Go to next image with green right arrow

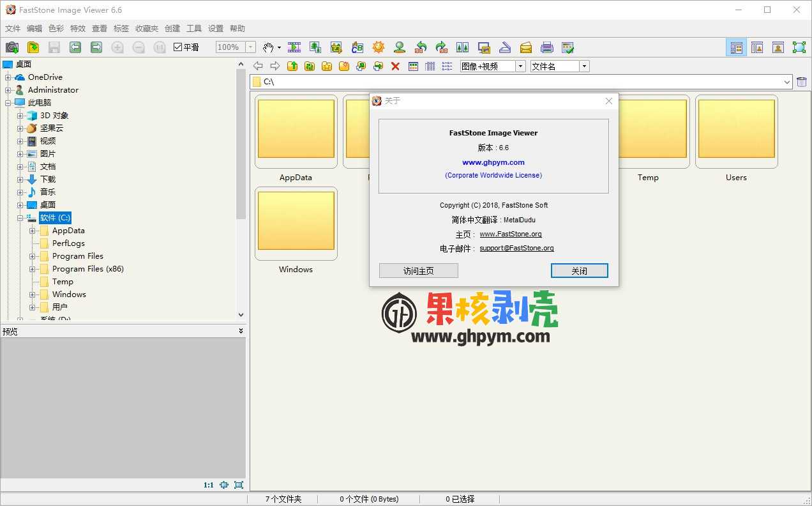pos(96,47)
